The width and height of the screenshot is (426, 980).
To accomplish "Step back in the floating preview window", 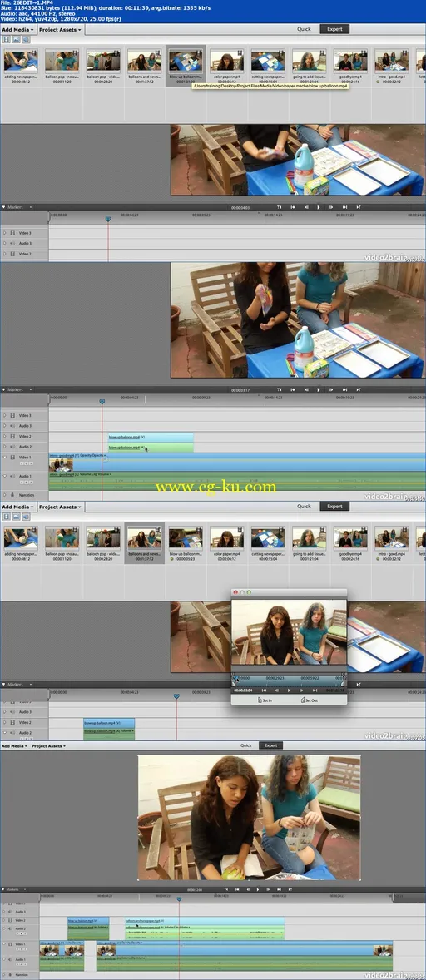I will [277, 690].
